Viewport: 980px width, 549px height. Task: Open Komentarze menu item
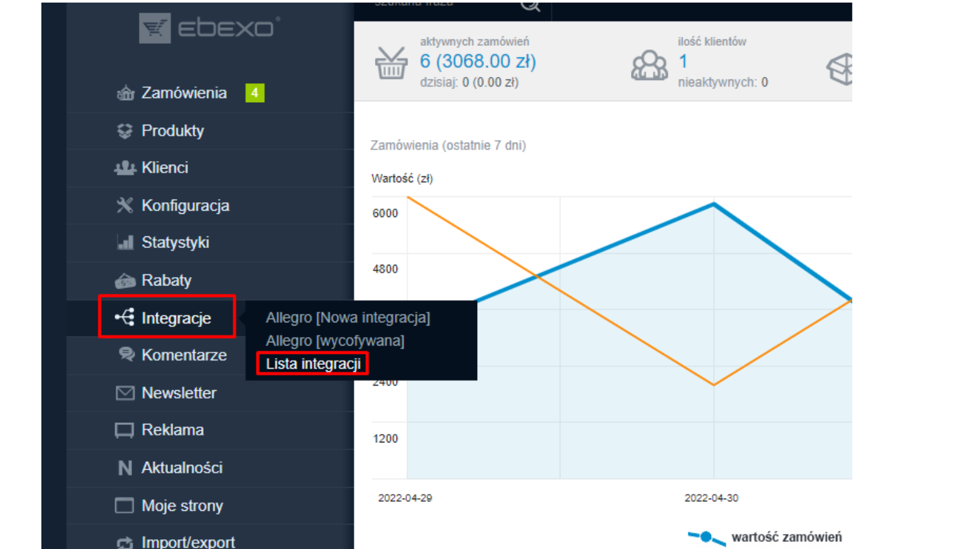click(184, 355)
